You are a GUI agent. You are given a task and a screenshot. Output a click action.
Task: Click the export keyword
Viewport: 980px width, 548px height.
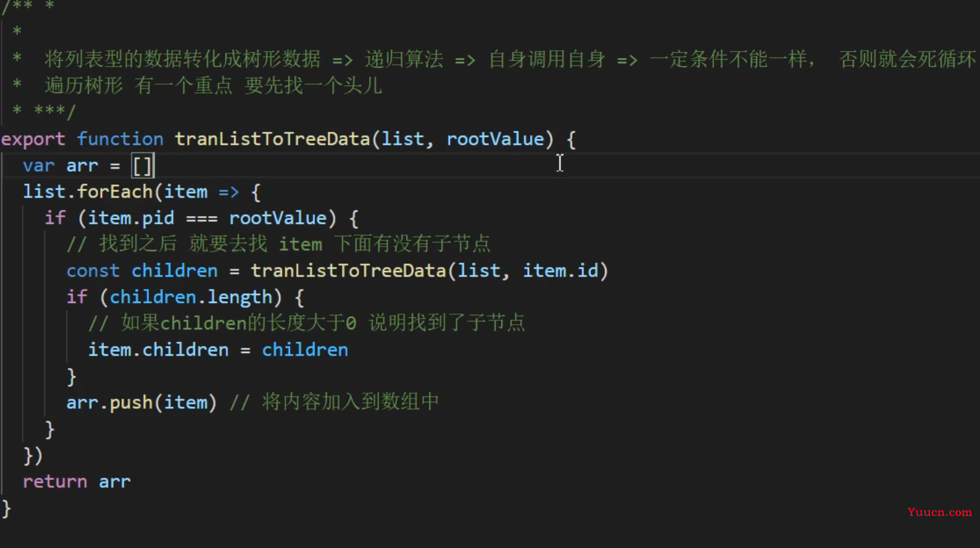33,140
